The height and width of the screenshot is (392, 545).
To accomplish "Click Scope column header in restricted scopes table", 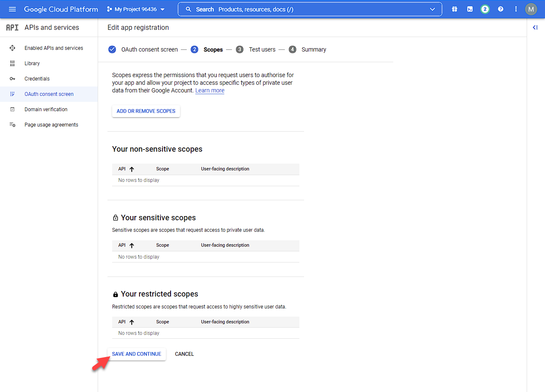I will tap(162, 322).
